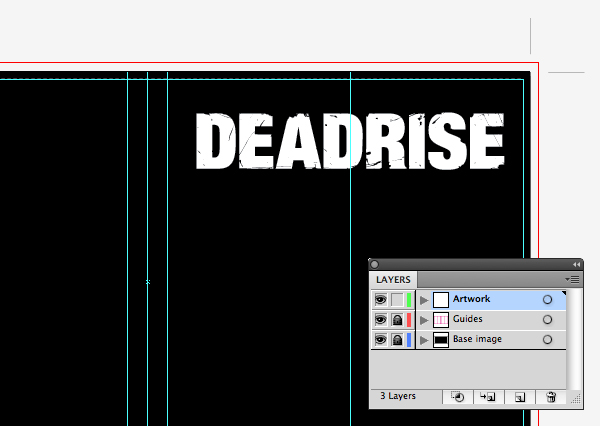The image size is (600, 426).
Task: Expand the Base image layer triangle
Action: (x=424, y=340)
